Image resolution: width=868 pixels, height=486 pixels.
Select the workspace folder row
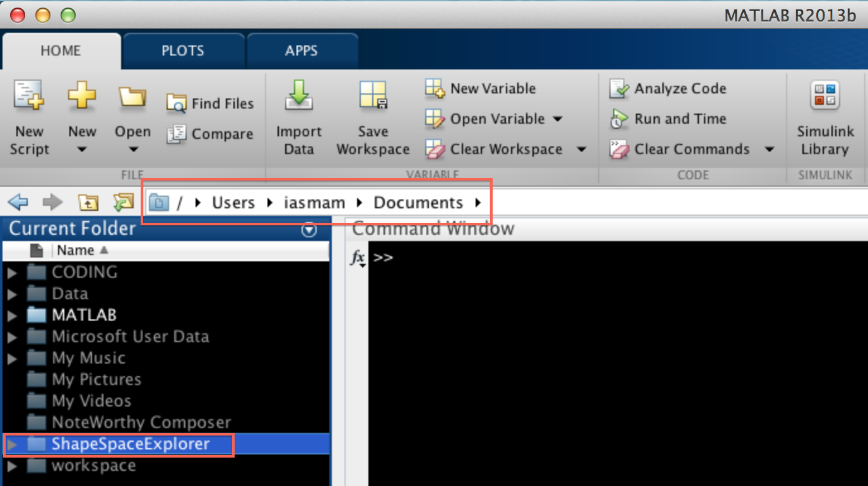165,466
